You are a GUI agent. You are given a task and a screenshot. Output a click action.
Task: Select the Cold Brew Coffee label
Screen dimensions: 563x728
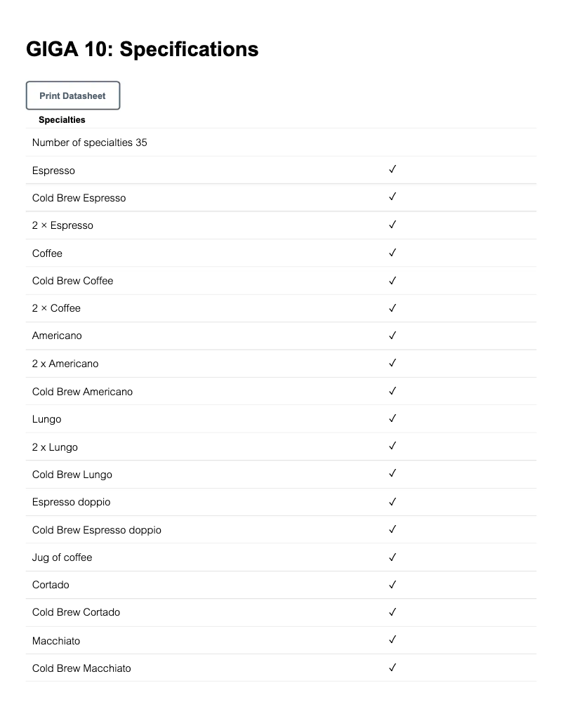pyautogui.click(x=72, y=281)
